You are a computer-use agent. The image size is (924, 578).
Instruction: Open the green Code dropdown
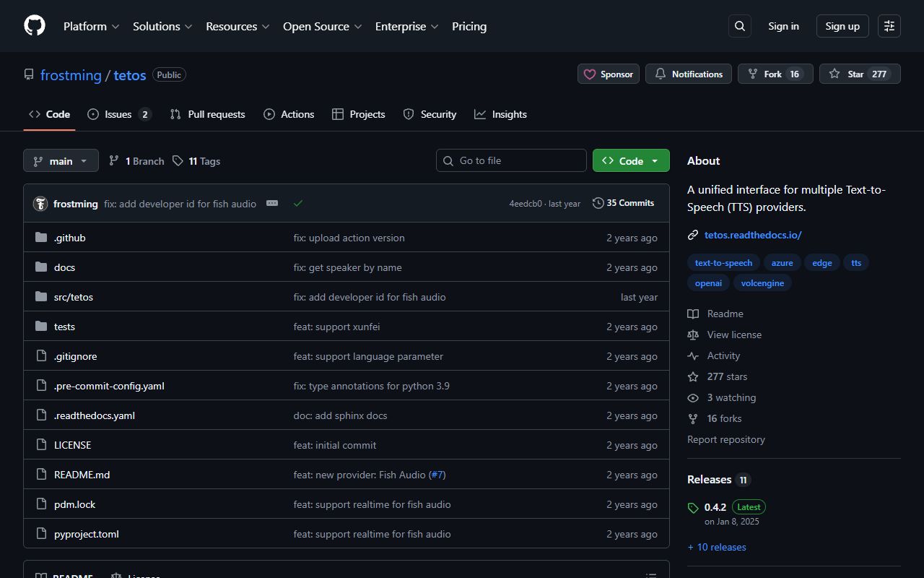(x=630, y=160)
